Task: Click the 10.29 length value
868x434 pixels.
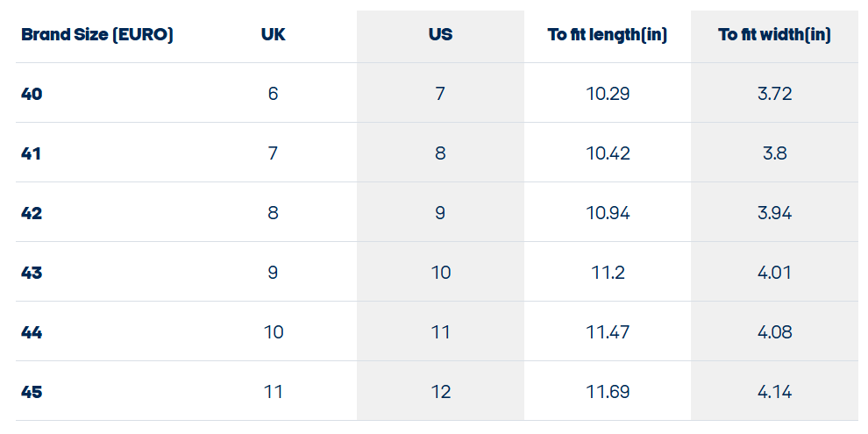Action: point(608,94)
